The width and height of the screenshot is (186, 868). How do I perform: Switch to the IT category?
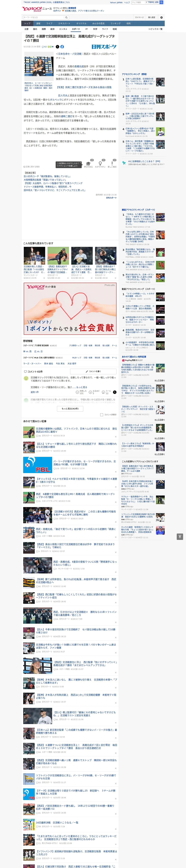(86, 29)
